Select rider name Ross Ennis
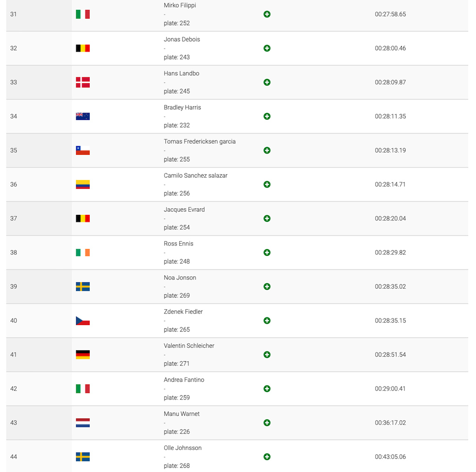The image size is (476, 472). click(178, 244)
